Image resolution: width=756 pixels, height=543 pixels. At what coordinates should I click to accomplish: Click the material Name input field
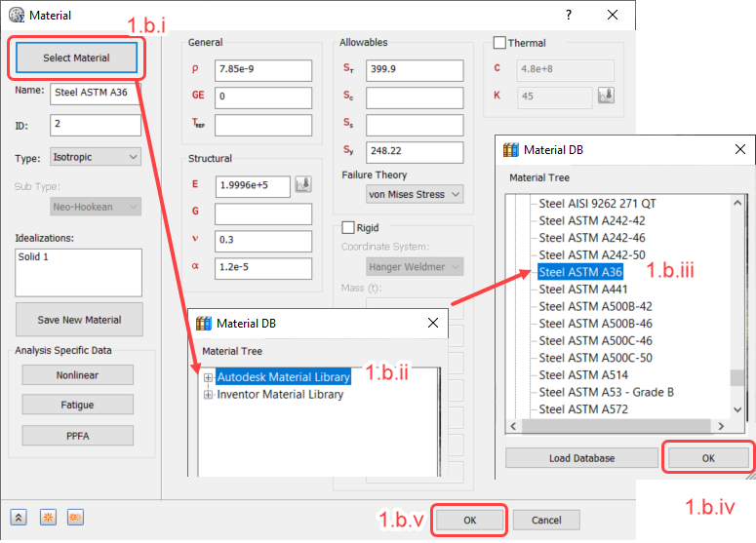click(96, 93)
